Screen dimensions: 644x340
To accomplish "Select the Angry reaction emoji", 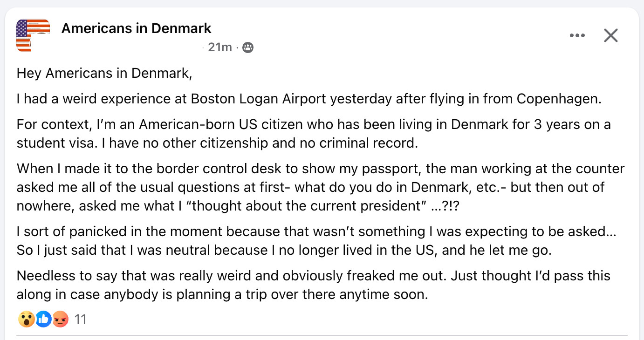I will pos(61,319).
